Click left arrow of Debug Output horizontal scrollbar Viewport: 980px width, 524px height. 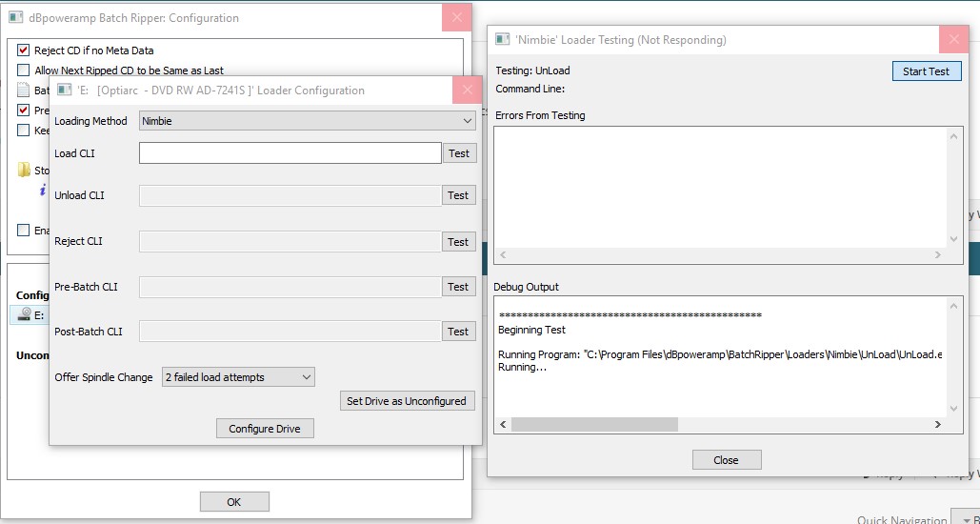[x=503, y=424]
